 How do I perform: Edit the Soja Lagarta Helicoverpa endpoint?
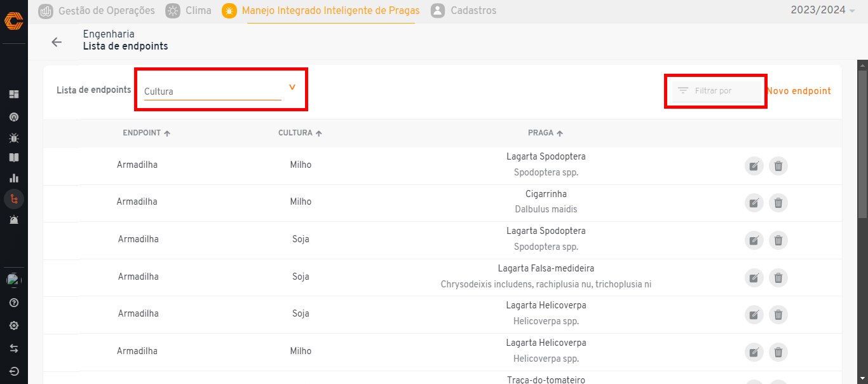(754, 315)
